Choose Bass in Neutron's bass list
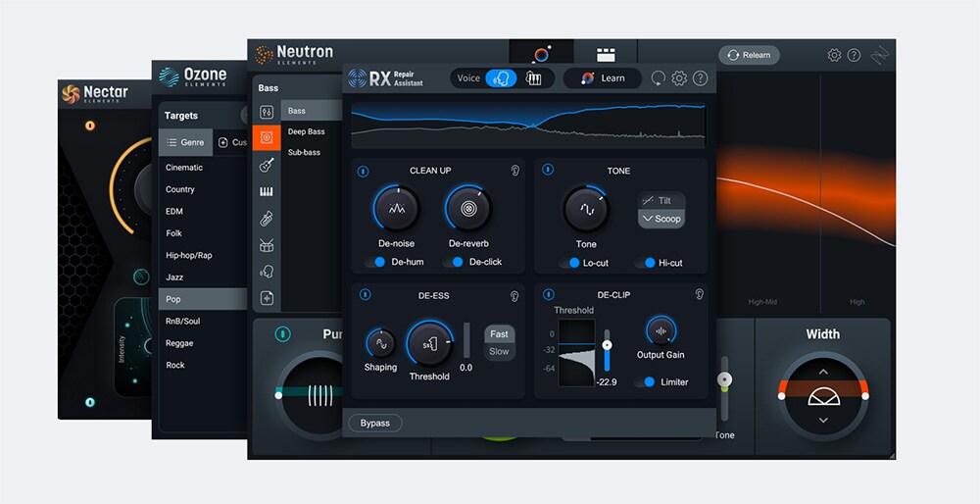 tap(312, 111)
